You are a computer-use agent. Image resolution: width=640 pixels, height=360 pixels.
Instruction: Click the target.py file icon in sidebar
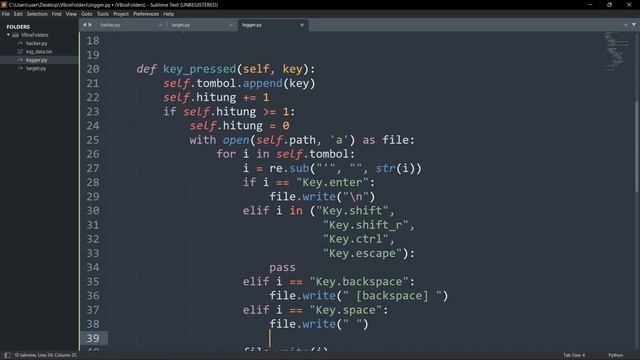pyautogui.click(x=20, y=69)
